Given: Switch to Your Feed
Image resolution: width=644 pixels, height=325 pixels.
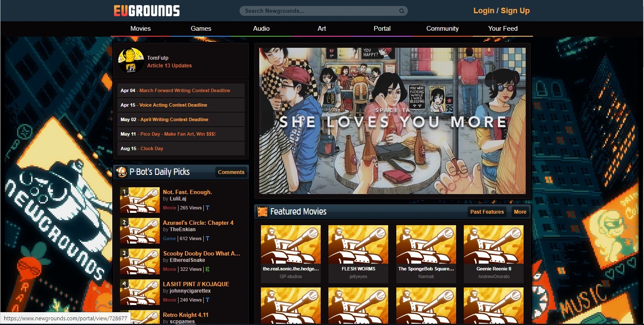Looking at the screenshot, I should [503, 29].
